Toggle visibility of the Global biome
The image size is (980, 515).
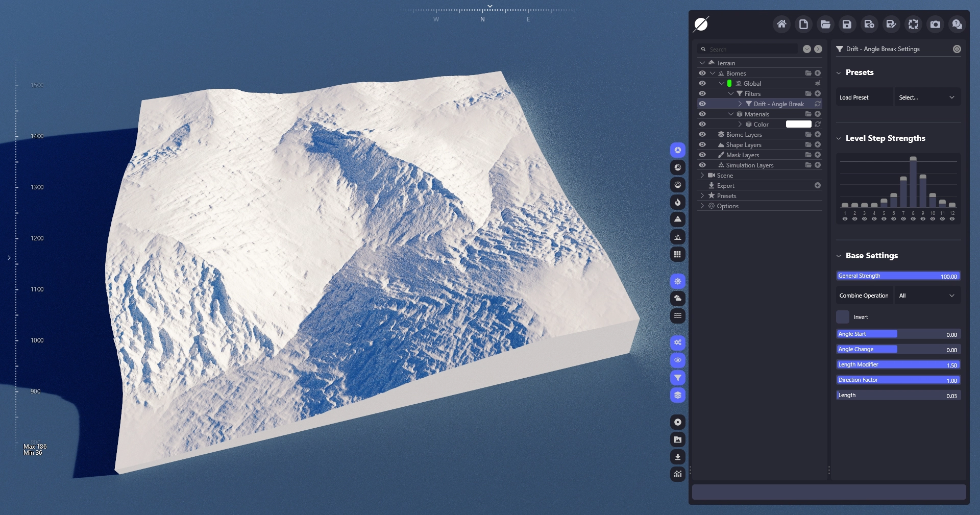pos(702,83)
